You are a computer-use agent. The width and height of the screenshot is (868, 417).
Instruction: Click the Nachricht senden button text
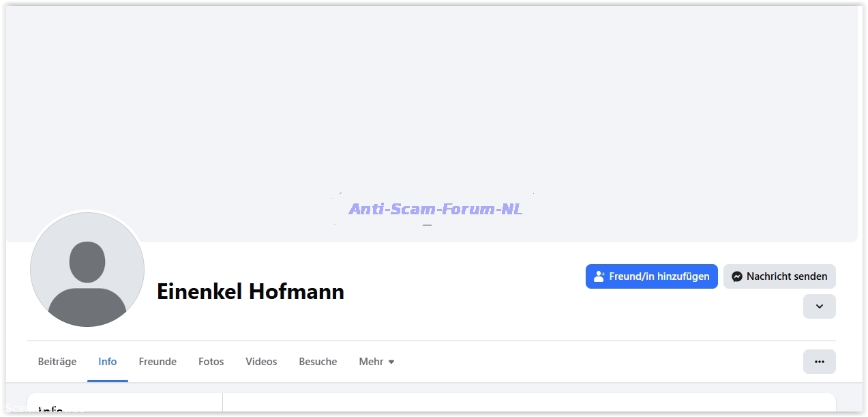click(x=787, y=276)
